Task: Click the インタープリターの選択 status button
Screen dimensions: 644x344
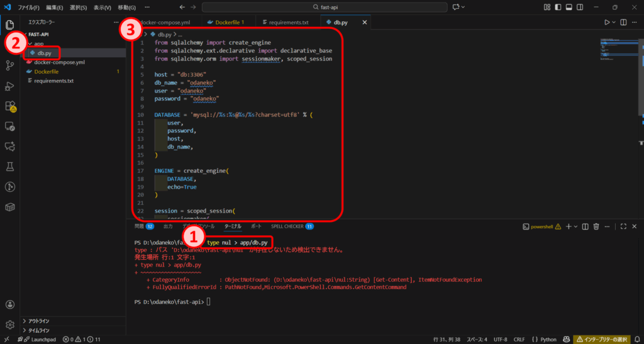Action: (x=606, y=339)
